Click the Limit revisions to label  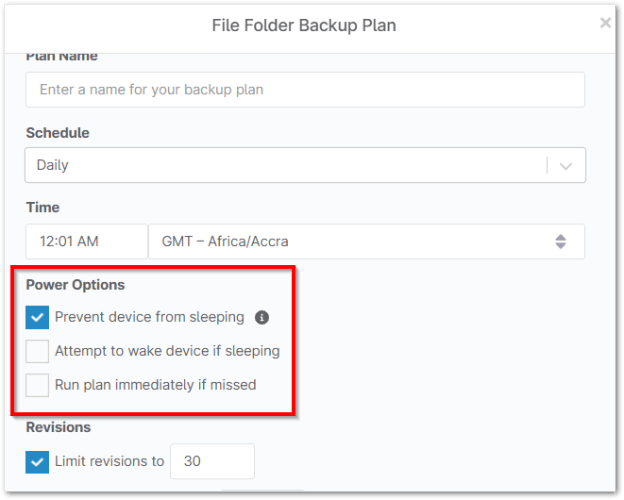[109, 461]
